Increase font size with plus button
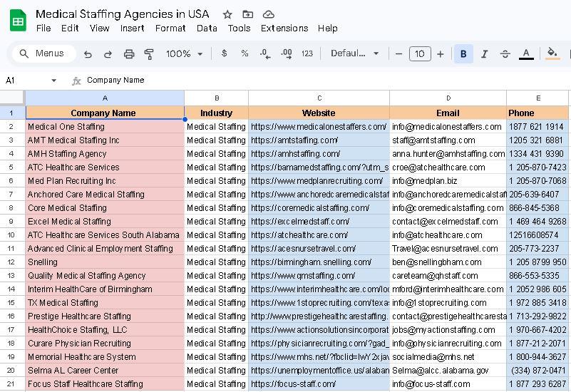The width and height of the screenshot is (571, 392). point(441,54)
